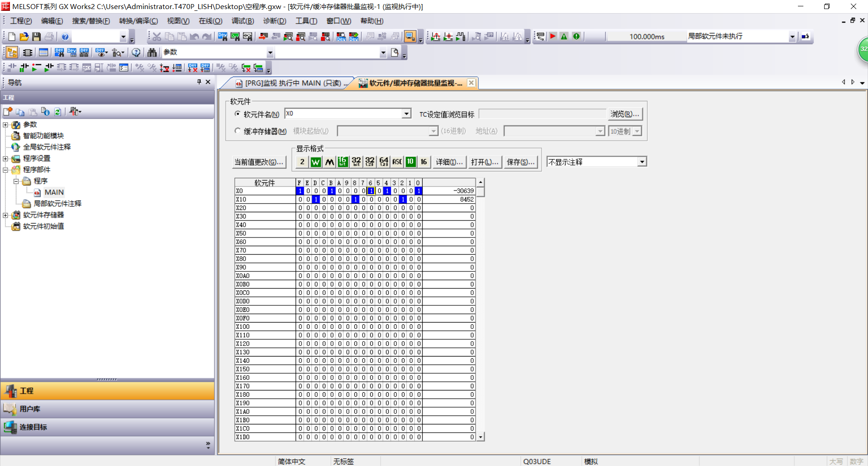868x466 pixels.
Task: Click the Open project folder icon
Action: tap(24, 37)
